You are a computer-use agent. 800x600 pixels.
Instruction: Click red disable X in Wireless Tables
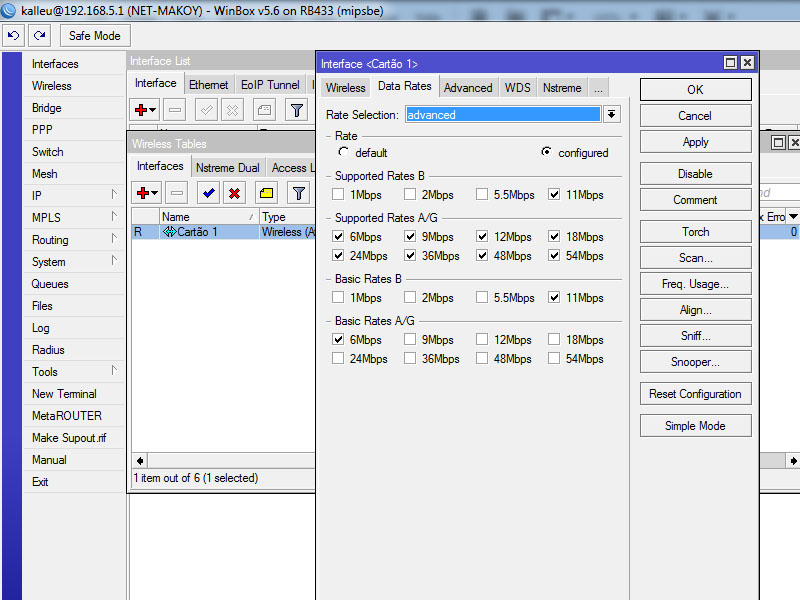pyautogui.click(x=234, y=193)
